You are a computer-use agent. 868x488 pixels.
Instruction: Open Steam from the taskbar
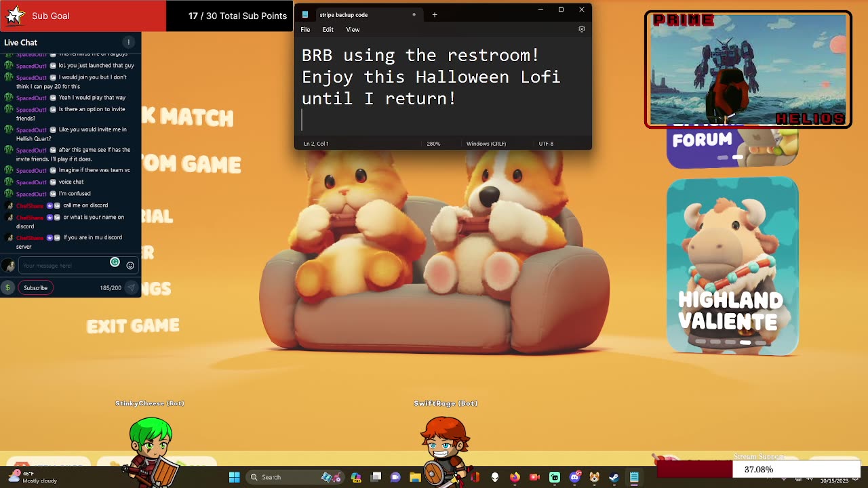point(614,477)
